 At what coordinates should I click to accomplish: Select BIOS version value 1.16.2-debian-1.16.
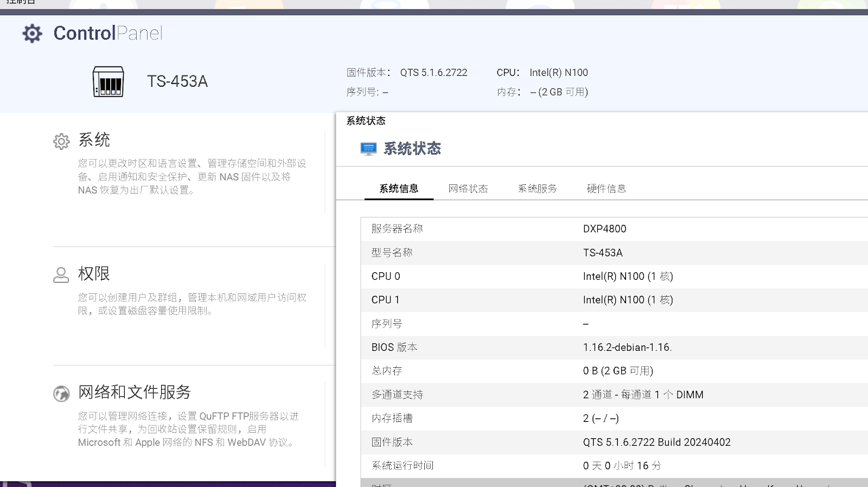[x=627, y=348]
